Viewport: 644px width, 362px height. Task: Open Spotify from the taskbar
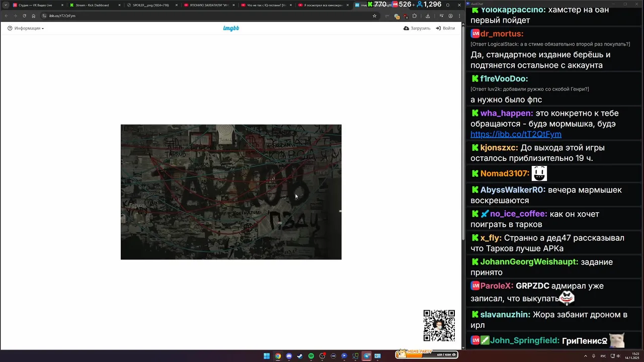click(x=311, y=356)
